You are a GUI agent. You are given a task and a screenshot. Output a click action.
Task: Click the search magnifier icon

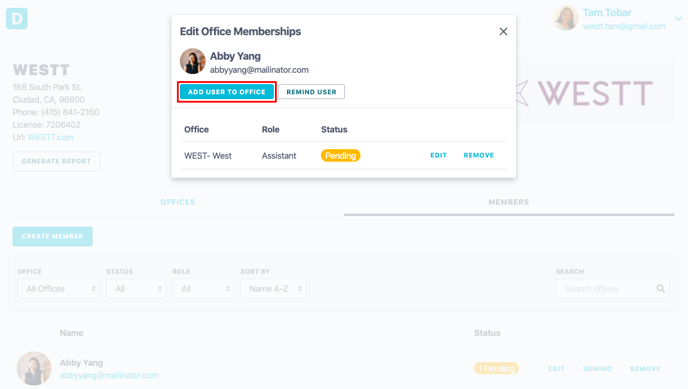pyautogui.click(x=661, y=289)
